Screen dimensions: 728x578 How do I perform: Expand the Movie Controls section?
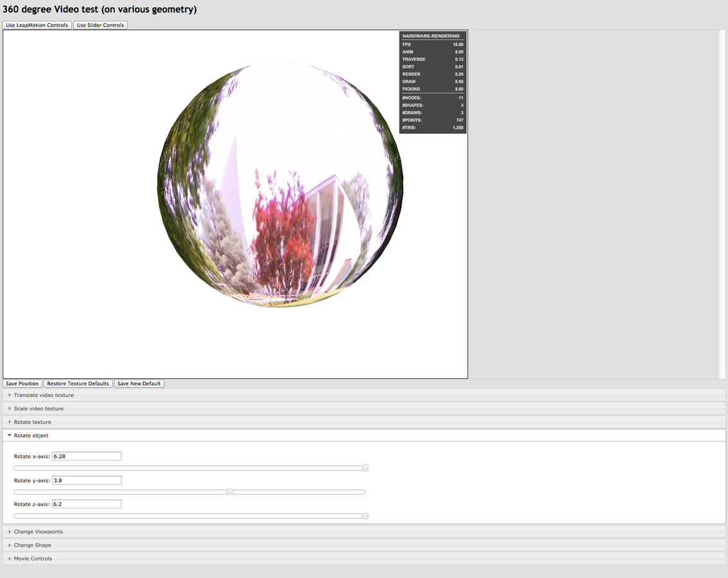click(33, 559)
